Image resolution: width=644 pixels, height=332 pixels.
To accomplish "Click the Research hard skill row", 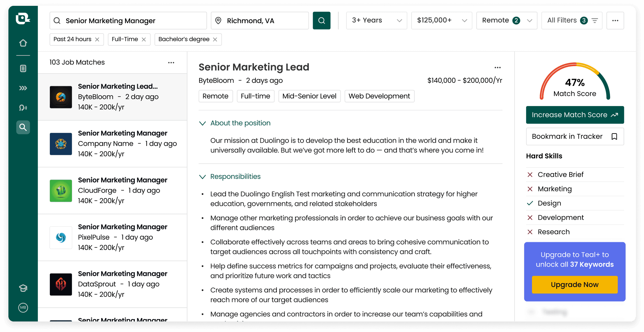I will 575,232.
